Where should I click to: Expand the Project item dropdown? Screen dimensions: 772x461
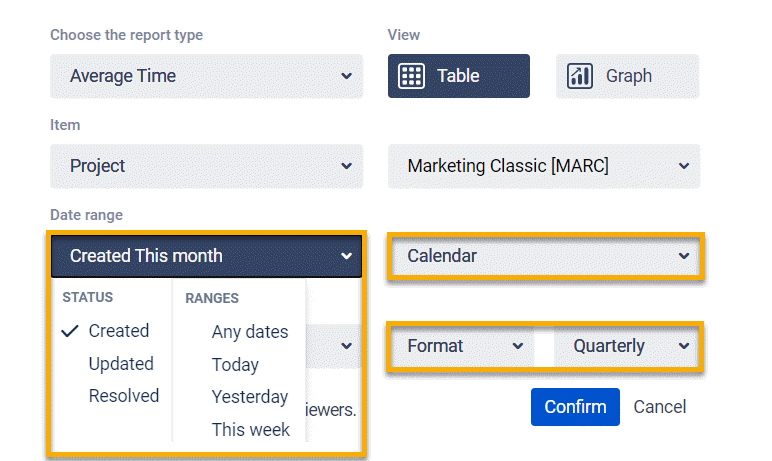[x=206, y=166]
